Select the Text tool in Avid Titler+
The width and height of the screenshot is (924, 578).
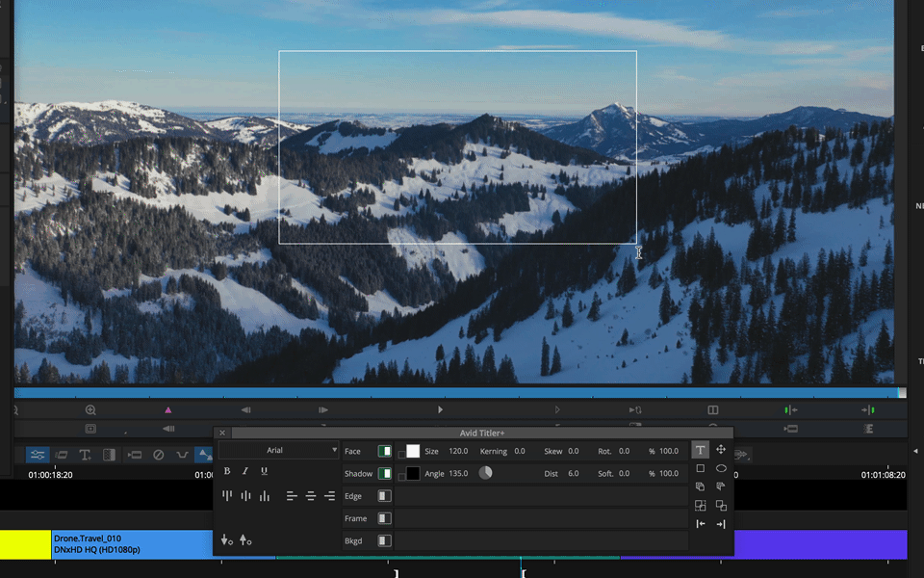(700, 450)
